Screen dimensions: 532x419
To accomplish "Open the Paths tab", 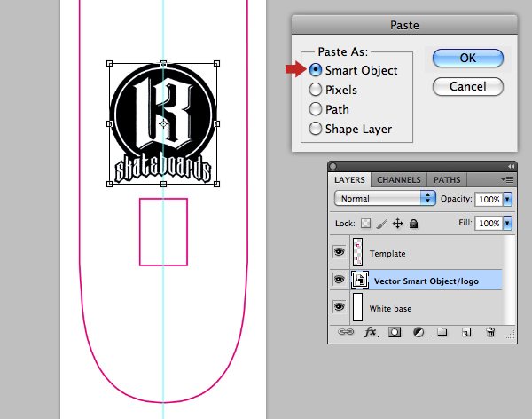I will pos(447,180).
